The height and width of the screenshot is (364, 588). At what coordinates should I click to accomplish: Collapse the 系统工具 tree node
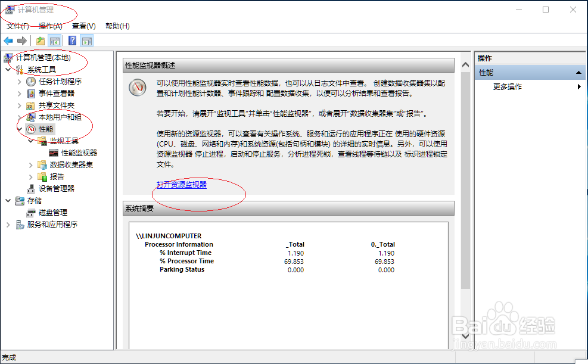pos(8,69)
